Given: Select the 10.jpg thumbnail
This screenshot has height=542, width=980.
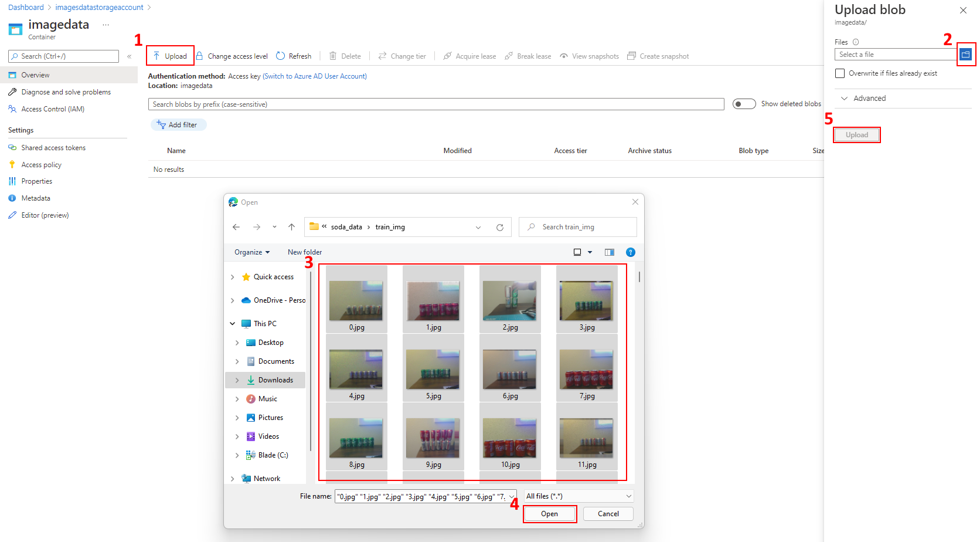Looking at the screenshot, I should pos(510,438).
